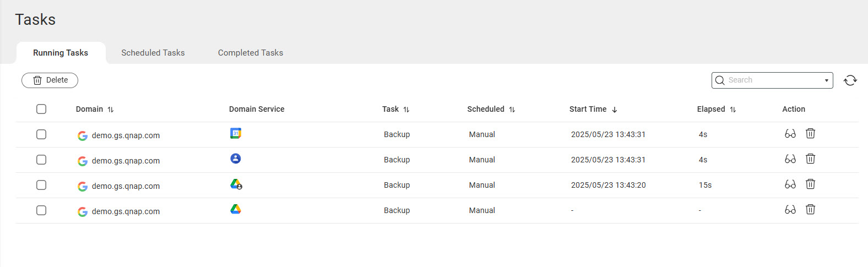The image size is (868, 267).
Task: Click the Google Calendar service icon
Action: click(236, 133)
